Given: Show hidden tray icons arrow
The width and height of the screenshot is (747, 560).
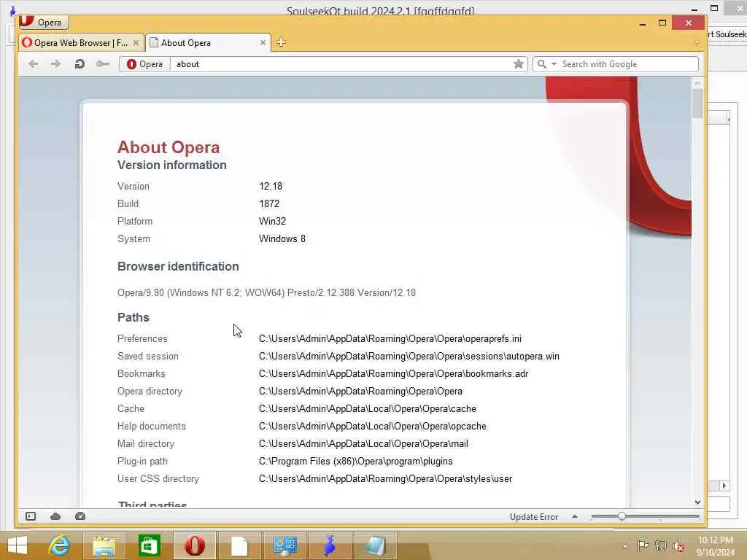Looking at the screenshot, I should [625, 545].
